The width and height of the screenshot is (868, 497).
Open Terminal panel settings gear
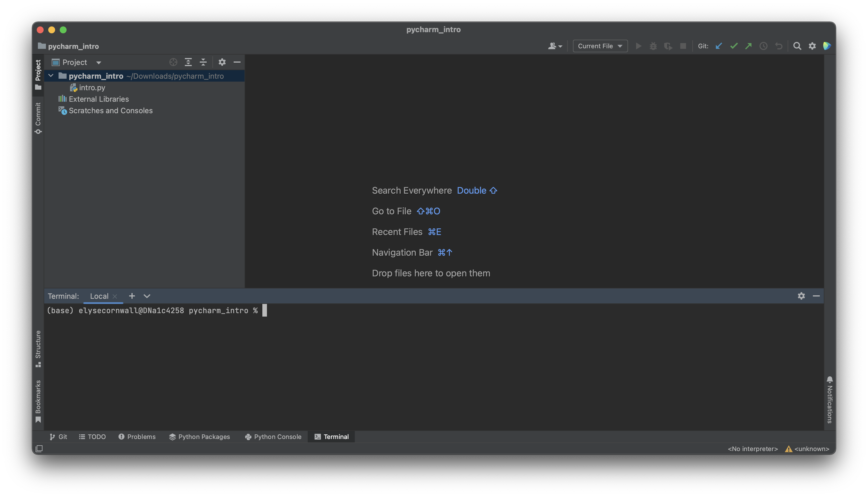point(801,296)
